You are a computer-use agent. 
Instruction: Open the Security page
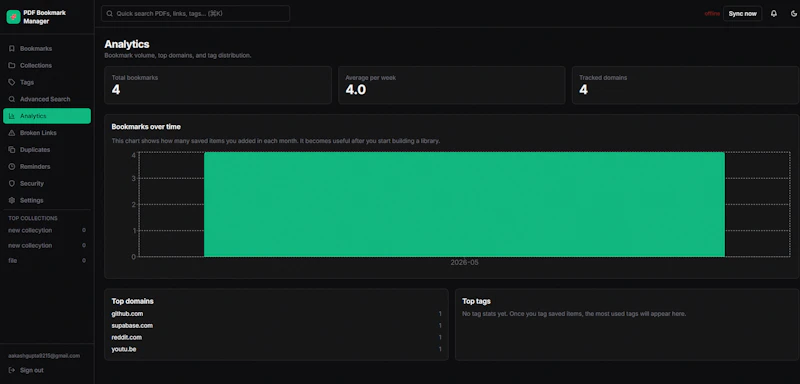point(47,183)
